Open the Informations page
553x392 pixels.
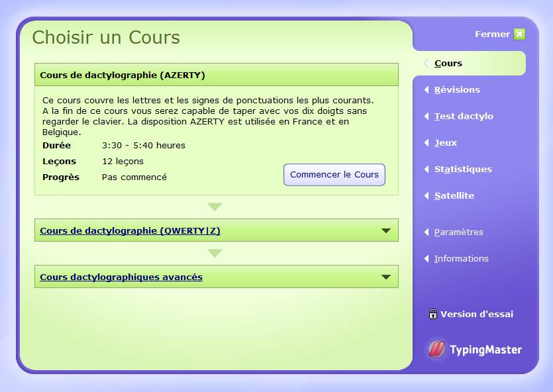coord(462,258)
